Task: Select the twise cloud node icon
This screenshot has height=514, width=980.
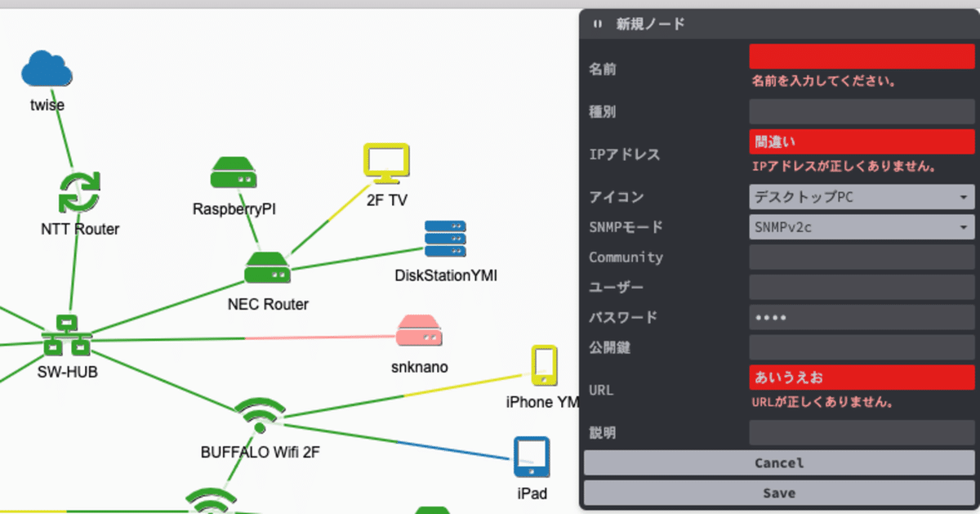Action: coord(47,69)
